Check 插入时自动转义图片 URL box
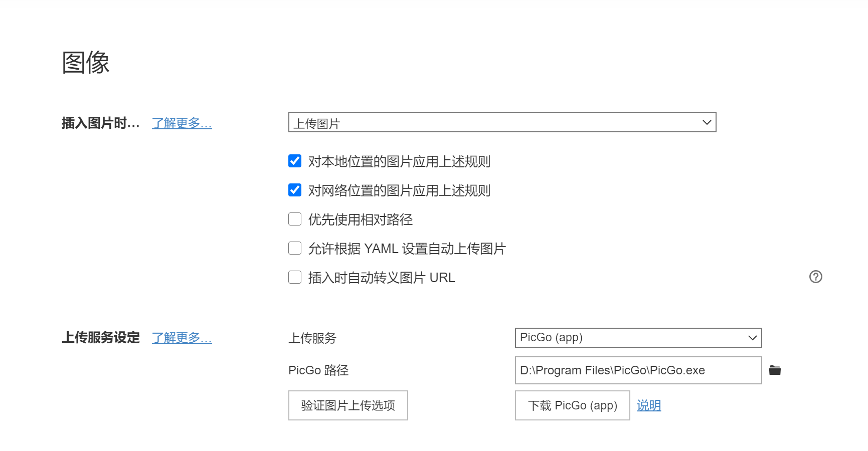This screenshot has width=868, height=451. pyautogui.click(x=295, y=277)
